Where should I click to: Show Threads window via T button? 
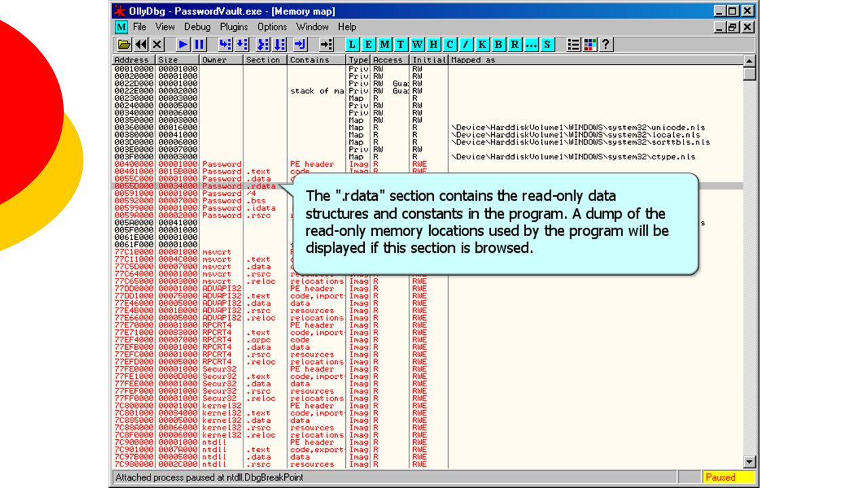(401, 45)
